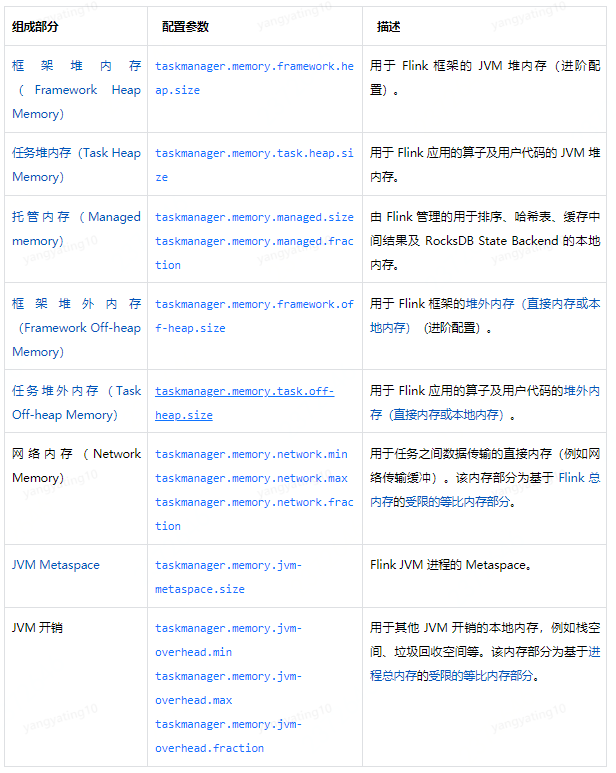Image resolution: width=616 pixels, height=773 pixels.
Task: Click taskmanager.memory.framework.heap.size parameter link
Action: 254,78
